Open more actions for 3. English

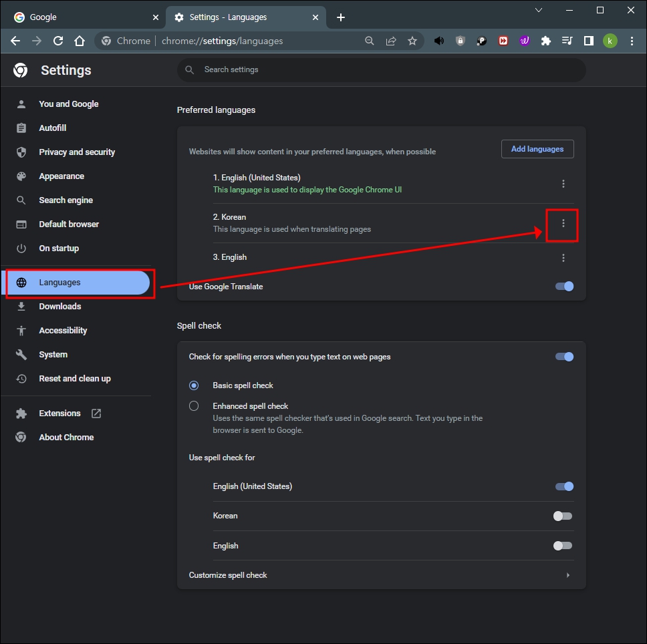click(563, 258)
